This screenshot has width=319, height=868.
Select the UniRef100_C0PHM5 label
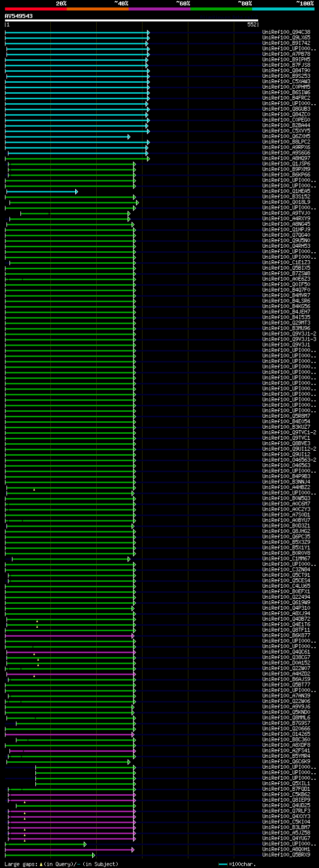point(286,87)
